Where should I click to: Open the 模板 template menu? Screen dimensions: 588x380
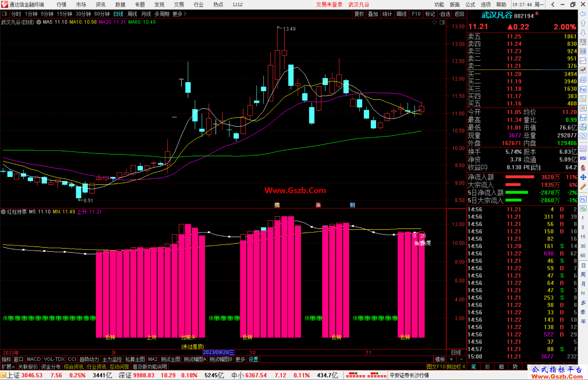(440, 359)
